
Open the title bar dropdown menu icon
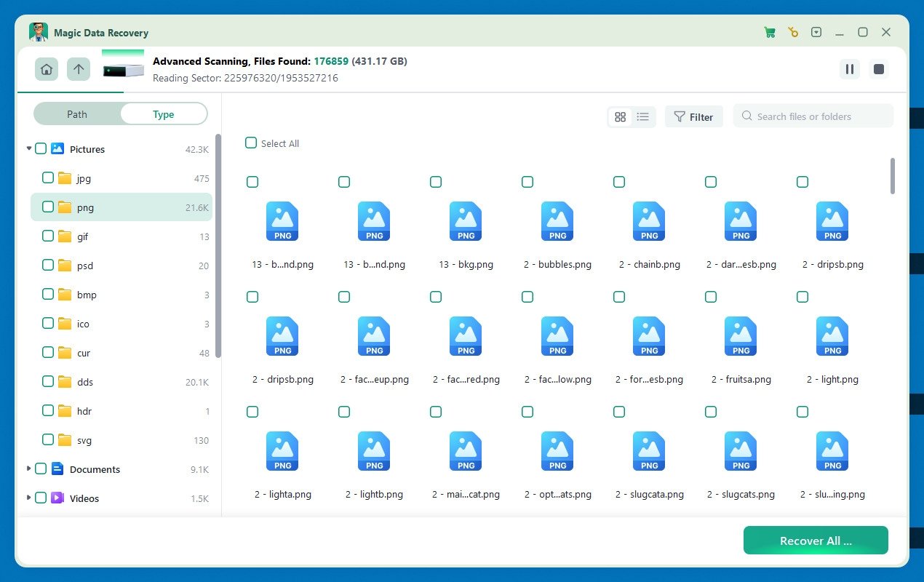[816, 32]
